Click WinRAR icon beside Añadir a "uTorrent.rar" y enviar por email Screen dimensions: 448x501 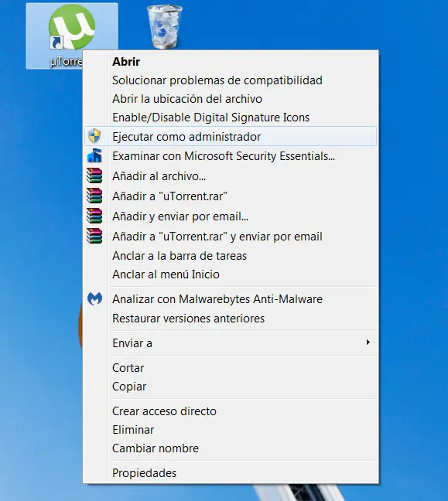pos(94,236)
